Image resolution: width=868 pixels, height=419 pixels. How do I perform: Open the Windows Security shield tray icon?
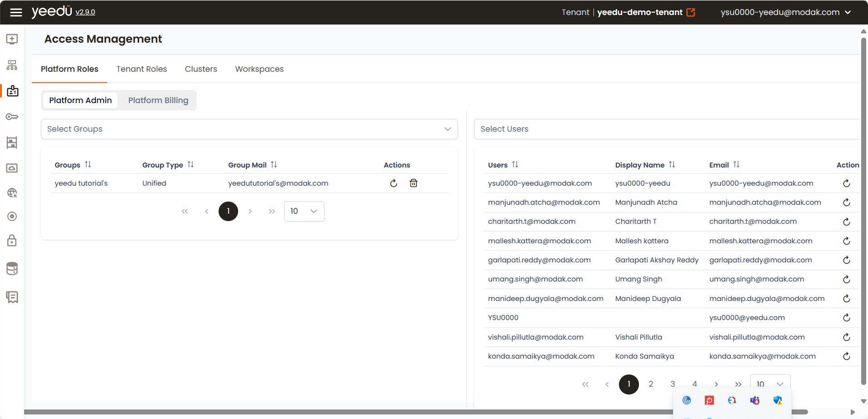[778, 400]
